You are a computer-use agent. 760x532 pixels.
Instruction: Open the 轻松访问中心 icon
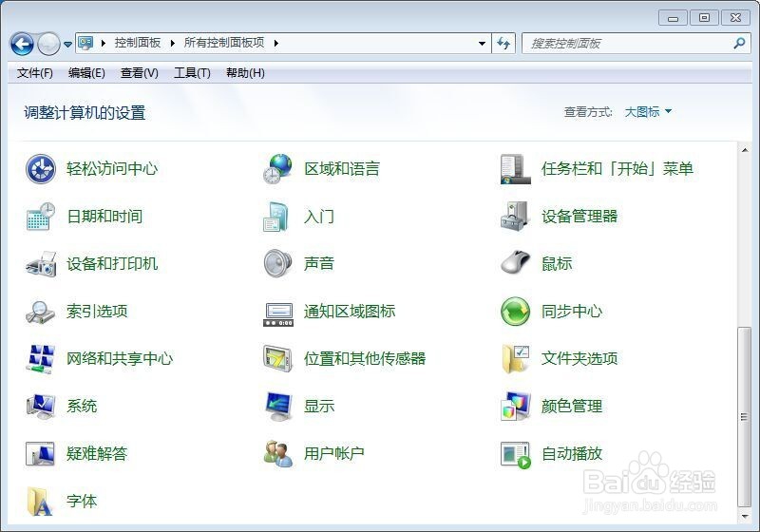(x=41, y=168)
